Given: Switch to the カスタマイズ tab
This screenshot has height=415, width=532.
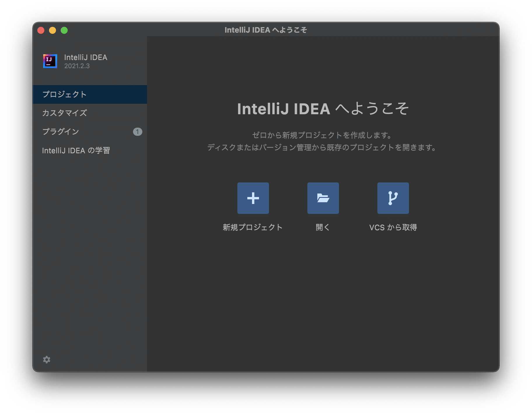Looking at the screenshot, I should [x=90, y=113].
